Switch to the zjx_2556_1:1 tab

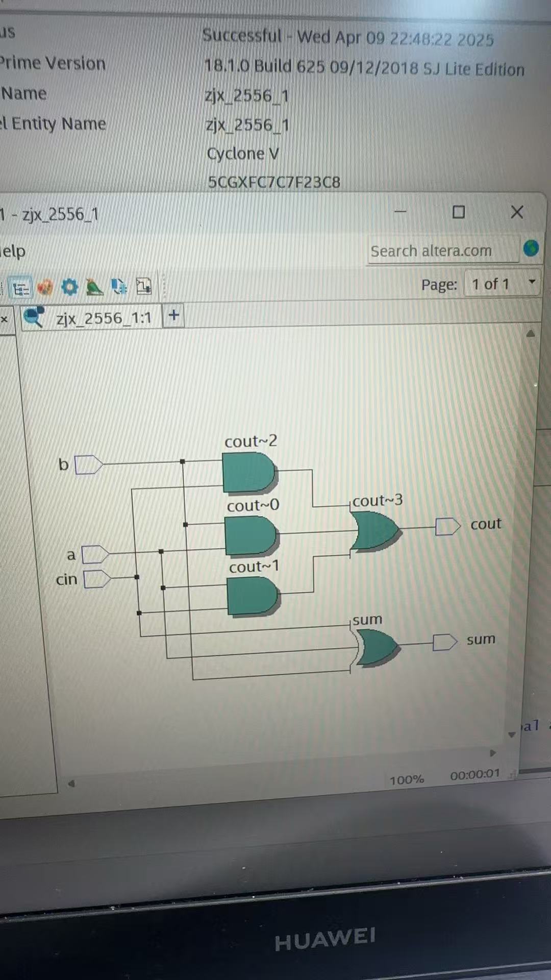(91, 318)
